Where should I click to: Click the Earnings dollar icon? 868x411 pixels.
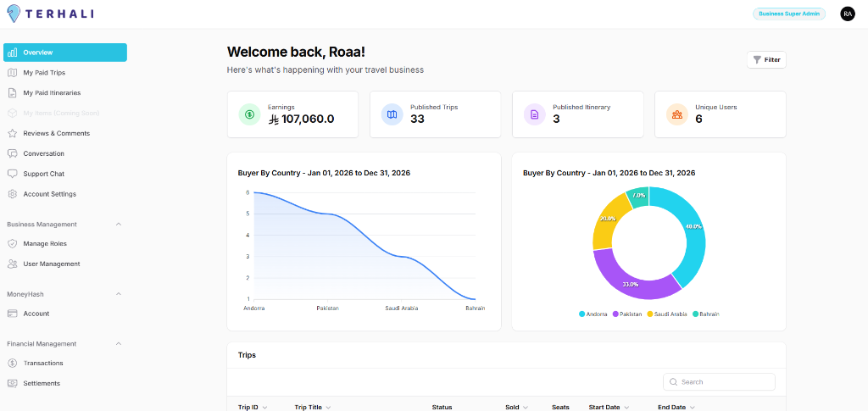[249, 114]
